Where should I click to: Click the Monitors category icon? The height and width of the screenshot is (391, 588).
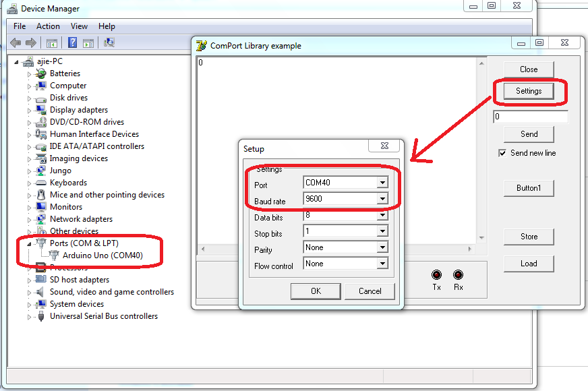[x=41, y=207]
